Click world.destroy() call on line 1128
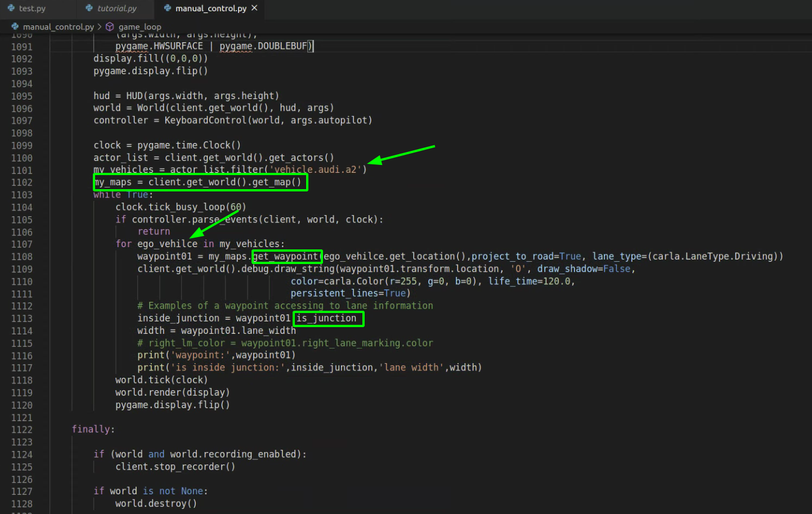This screenshot has height=514, width=812. (156, 503)
